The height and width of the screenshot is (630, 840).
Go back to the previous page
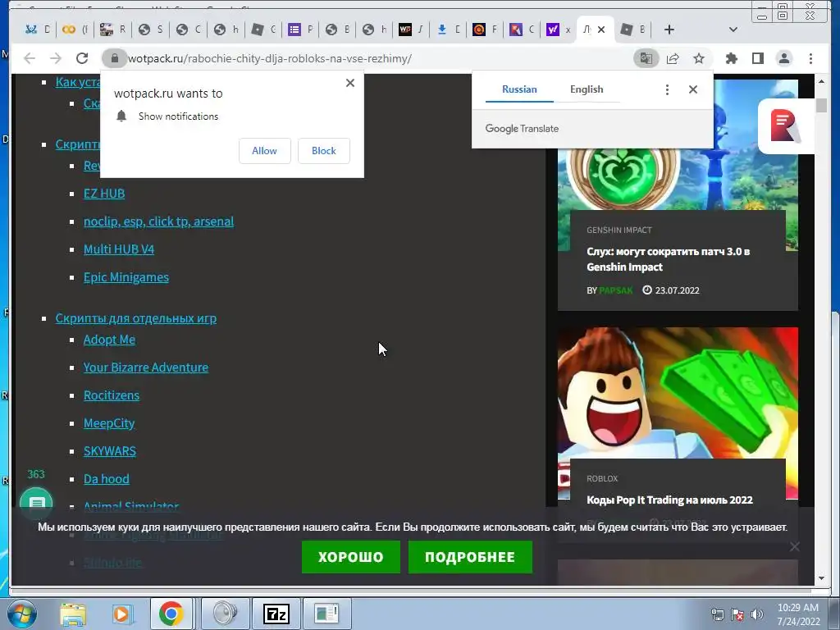click(30, 58)
